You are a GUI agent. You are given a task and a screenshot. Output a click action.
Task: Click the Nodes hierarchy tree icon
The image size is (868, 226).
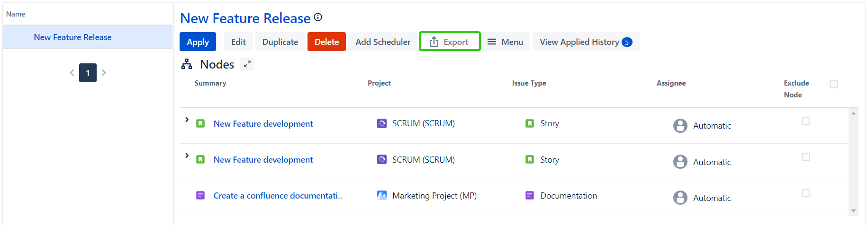click(x=187, y=64)
